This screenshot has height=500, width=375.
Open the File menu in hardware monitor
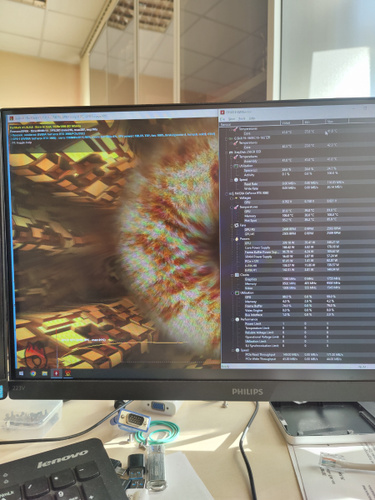223,119
